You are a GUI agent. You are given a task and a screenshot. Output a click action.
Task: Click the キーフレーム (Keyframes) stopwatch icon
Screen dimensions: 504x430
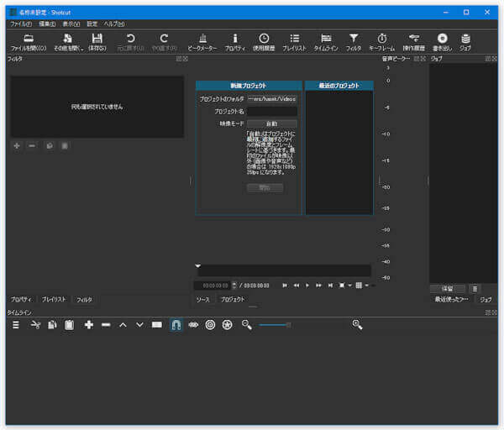click(381, 39)
